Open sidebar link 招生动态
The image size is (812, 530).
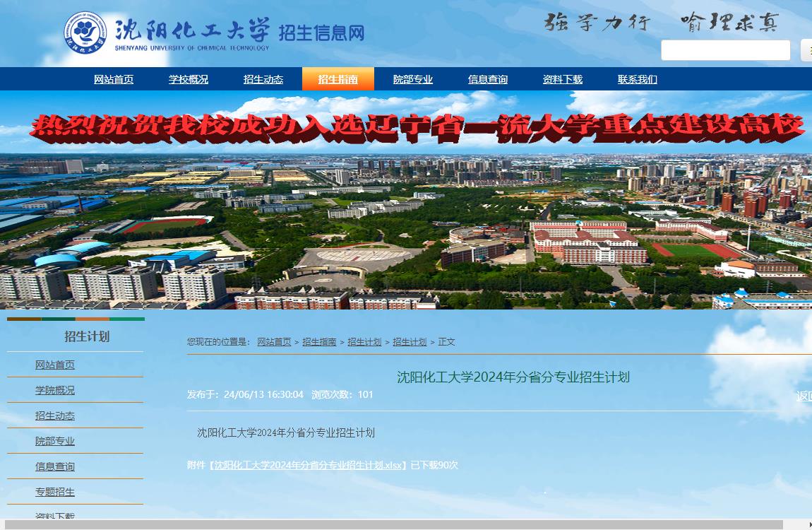tap(55, 416)
